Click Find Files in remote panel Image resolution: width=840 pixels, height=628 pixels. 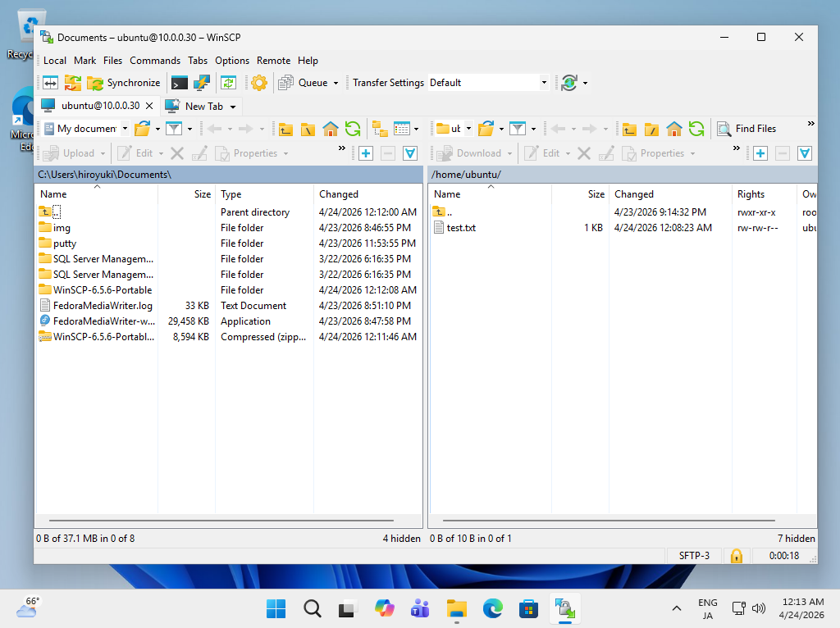pyautogui.click(x=746, y=129)
